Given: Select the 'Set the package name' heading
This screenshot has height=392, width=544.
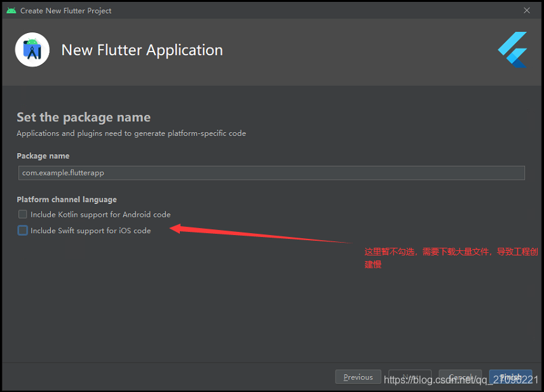Looking at the screenshot, I should (x=84, y=118).
